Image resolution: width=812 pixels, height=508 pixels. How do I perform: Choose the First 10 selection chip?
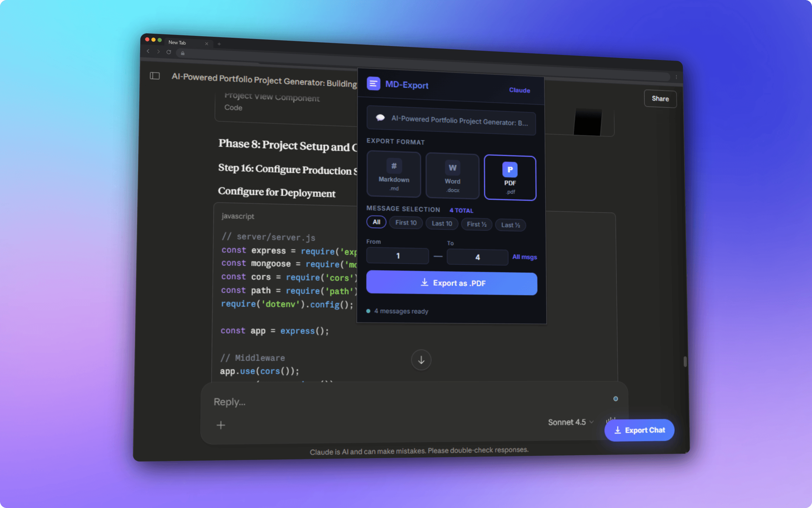406,223
